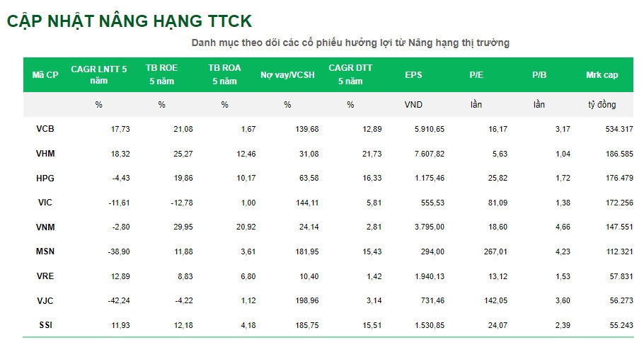The height and width of the screenshot is (345, 644).
Task: Open the HPG stock ticker
Action: pyautogui.click(x=45, y=178)
